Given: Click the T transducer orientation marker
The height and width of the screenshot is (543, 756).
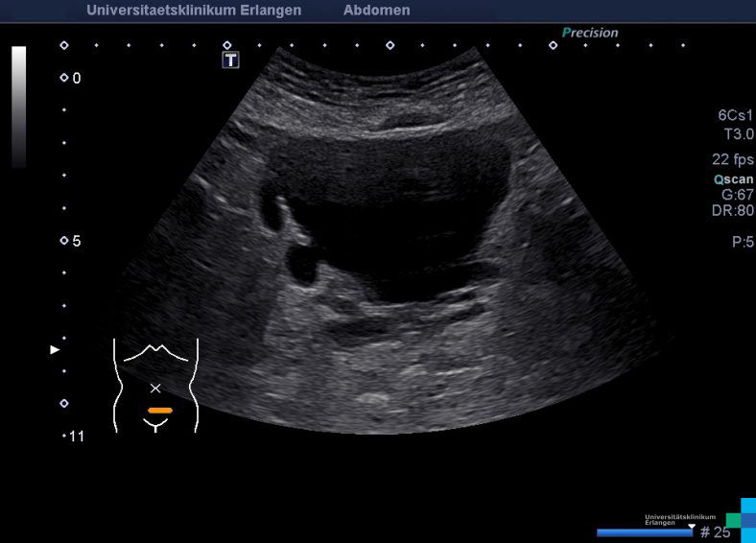Looking at the screenshot, I should pyautogui.click(x=230, y=60).
